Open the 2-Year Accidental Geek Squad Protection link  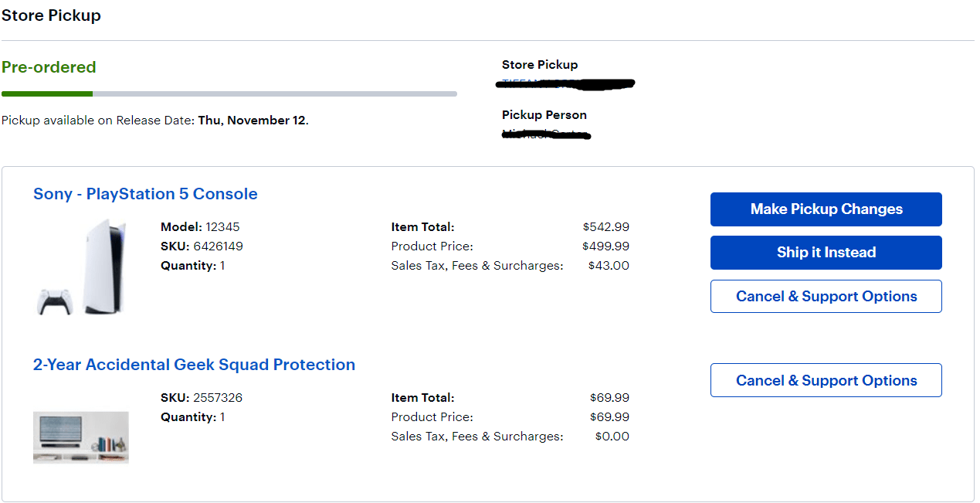pyautogui.click(x=194, y=365)
